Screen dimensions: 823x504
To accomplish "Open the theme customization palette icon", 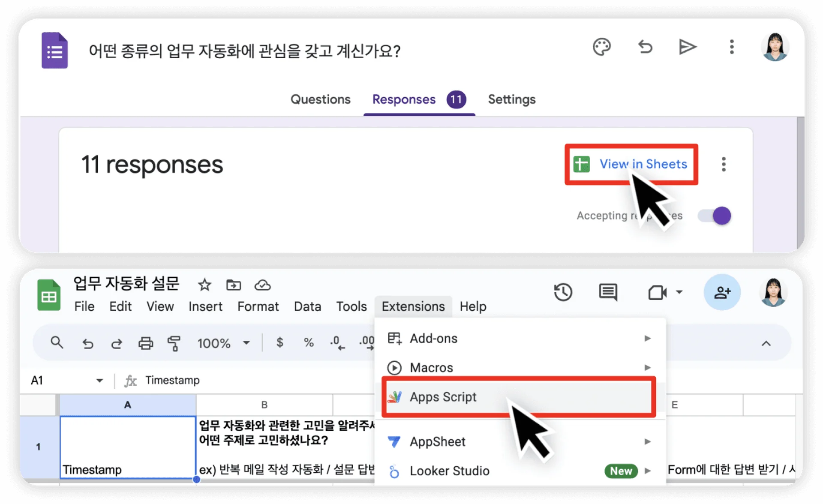I will [x=601, y=47].
